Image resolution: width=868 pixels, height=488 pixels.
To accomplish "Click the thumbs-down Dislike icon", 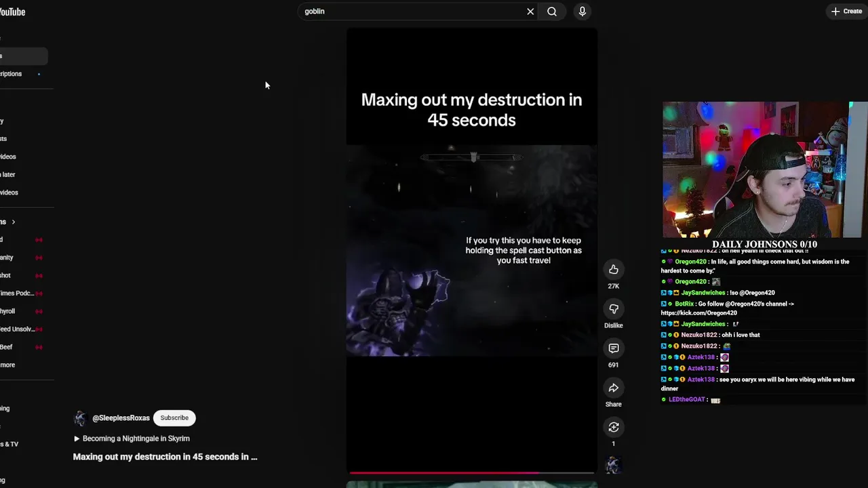I will click(x=613, y=309).
